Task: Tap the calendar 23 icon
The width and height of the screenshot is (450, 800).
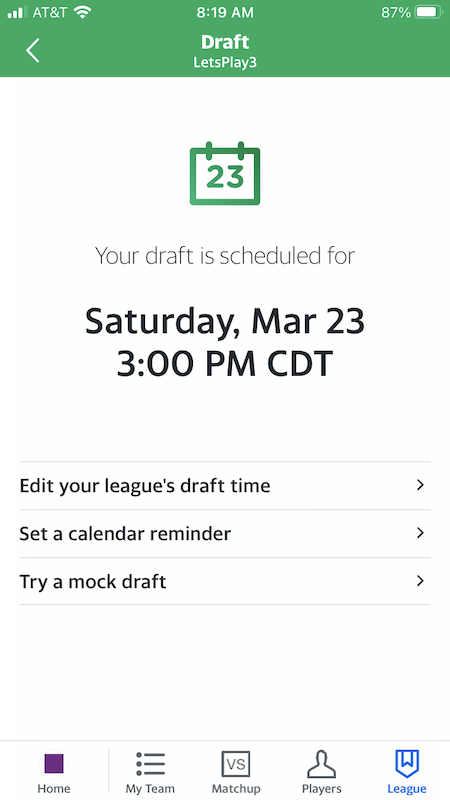Action: pyautogui.click(x=225, y=173)
